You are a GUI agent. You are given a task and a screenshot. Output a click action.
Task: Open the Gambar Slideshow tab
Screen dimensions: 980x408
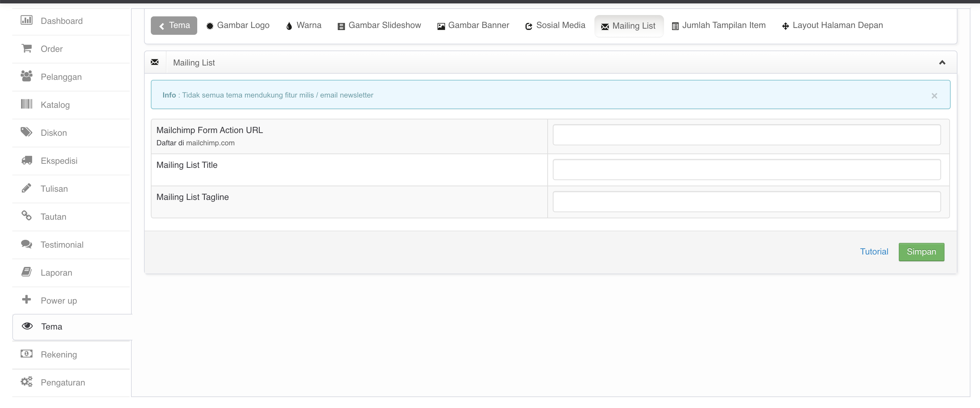point(379,26)
